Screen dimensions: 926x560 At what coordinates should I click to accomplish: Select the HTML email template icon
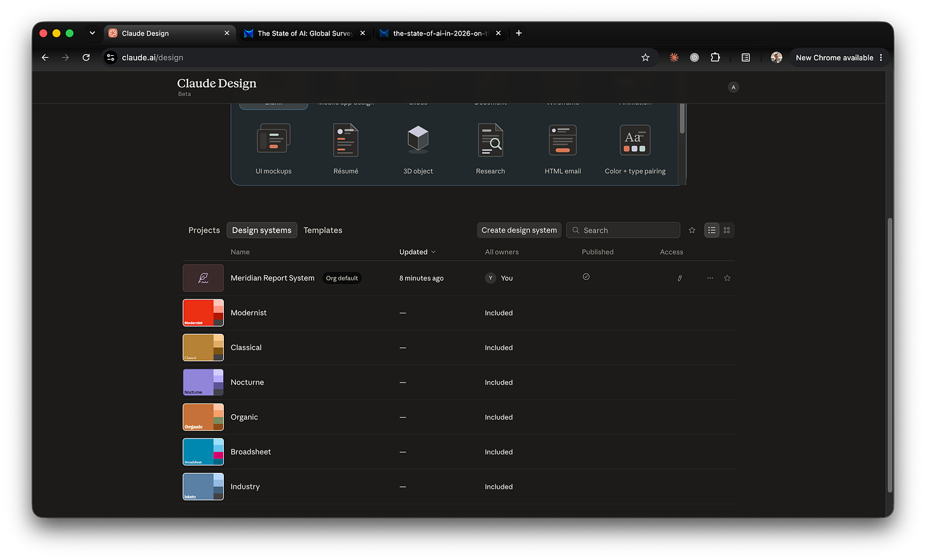tap(563, 140)
